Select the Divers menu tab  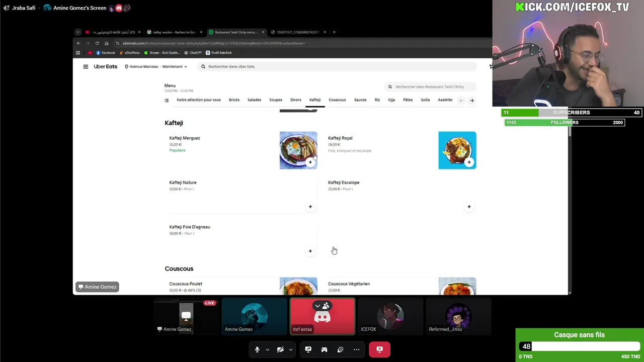click(x=296, y=100)
